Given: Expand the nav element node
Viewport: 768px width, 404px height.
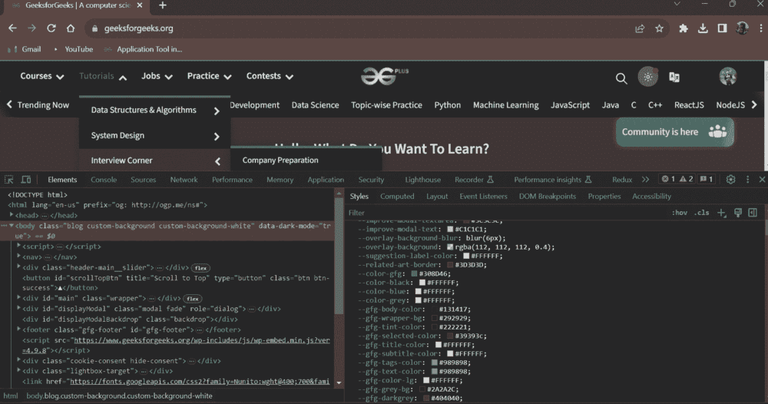Looking at the screenshot, I should click(19, 257).
